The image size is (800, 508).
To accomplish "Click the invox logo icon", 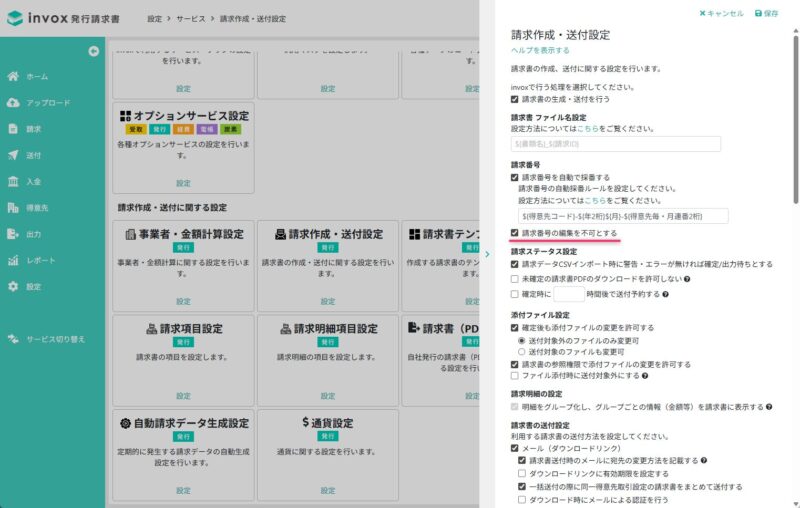I will (x=15, y=18).
